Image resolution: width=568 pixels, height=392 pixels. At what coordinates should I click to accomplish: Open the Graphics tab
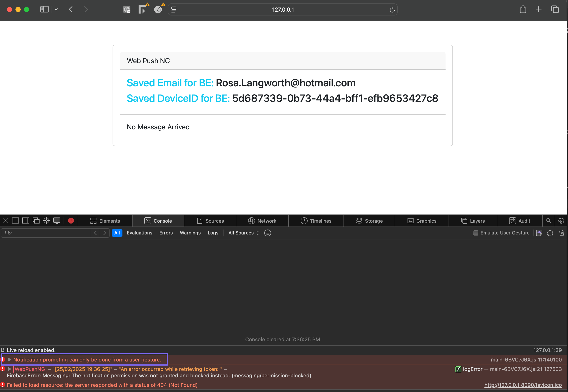click(x=422, y=221)
